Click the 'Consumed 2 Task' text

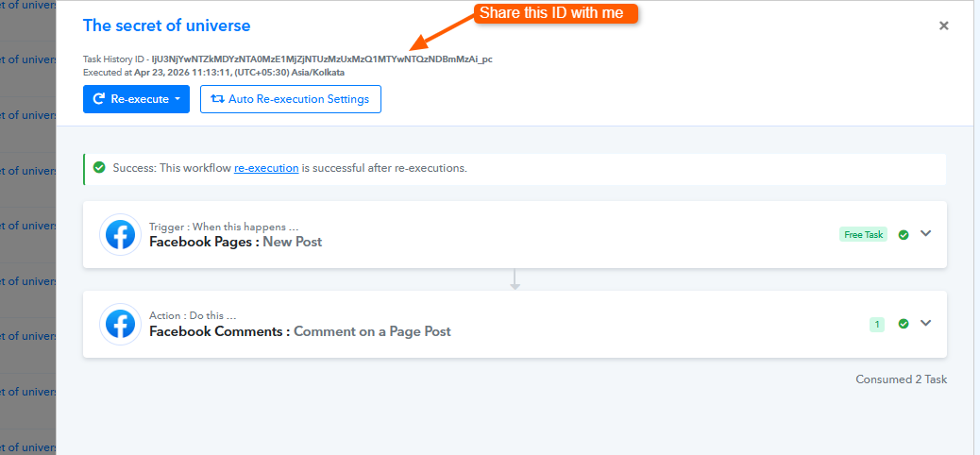pyautogui.click(x=901, y=379)
